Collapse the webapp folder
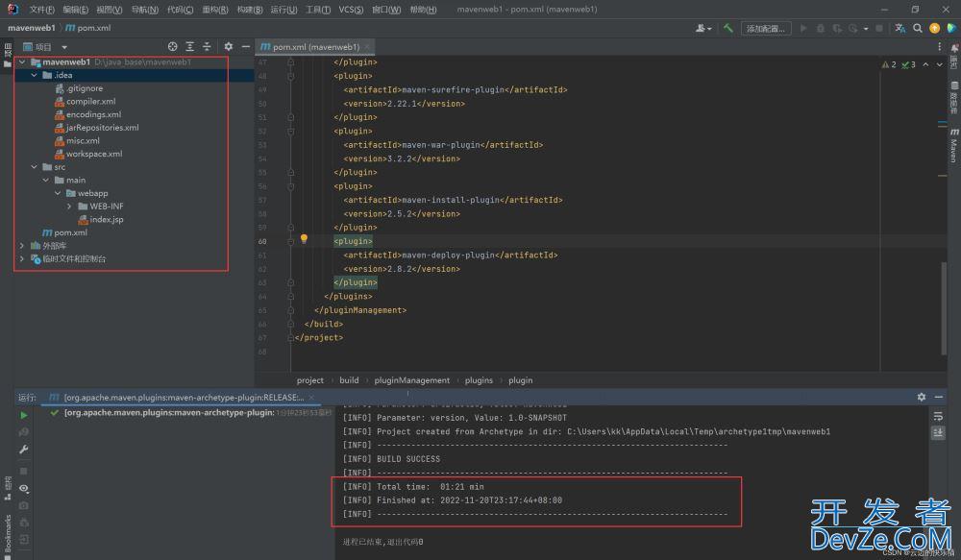The height and width of the screenshot is (560, 961). pyautogui.click(x=58, y=193)
